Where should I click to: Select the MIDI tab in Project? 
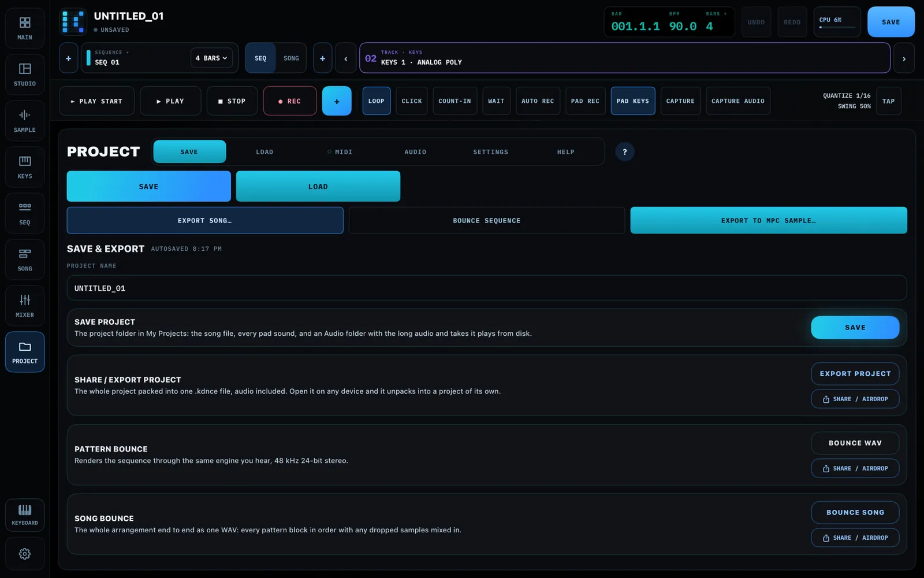340,152
